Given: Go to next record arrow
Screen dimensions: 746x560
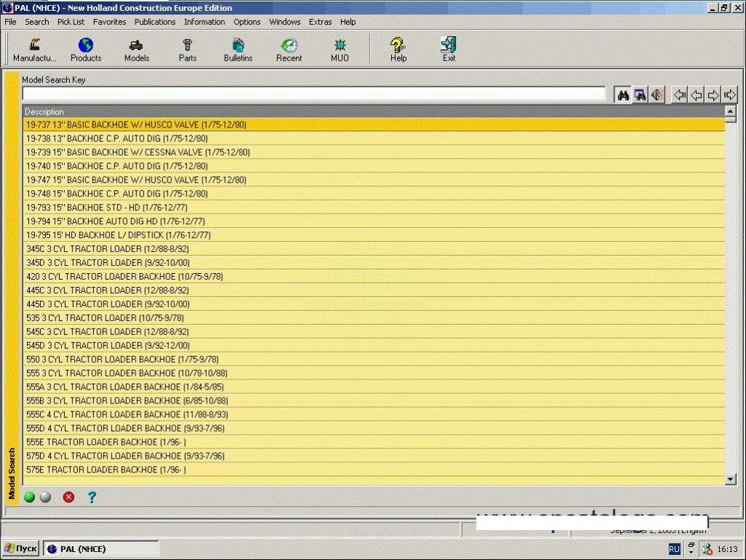Looking at the screenshot, I should (x=712, y=95).
